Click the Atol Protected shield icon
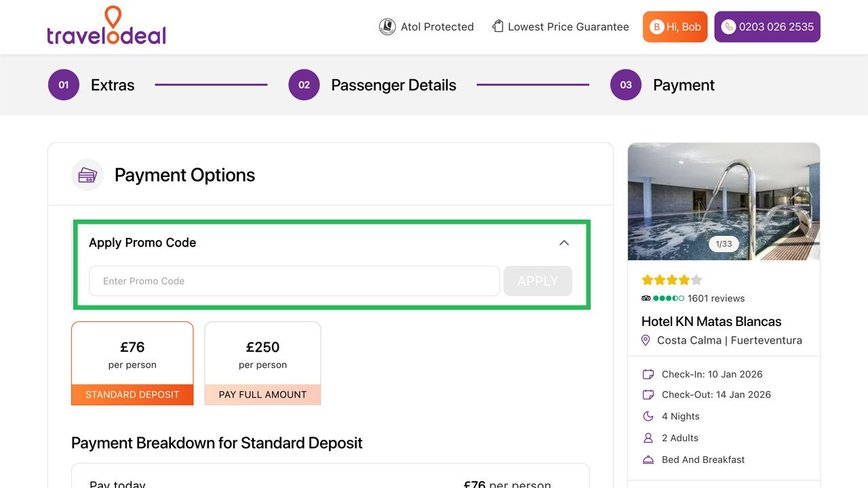 tap(387, 26)
